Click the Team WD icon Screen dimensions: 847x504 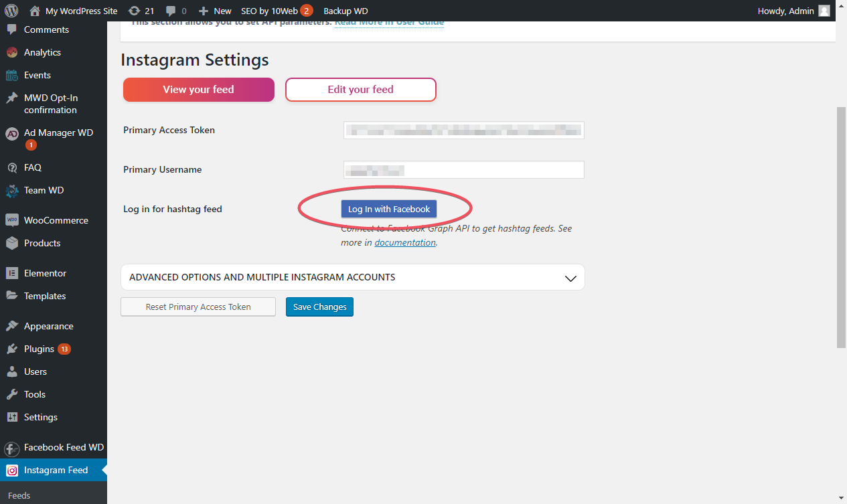[x=11, y=191]
